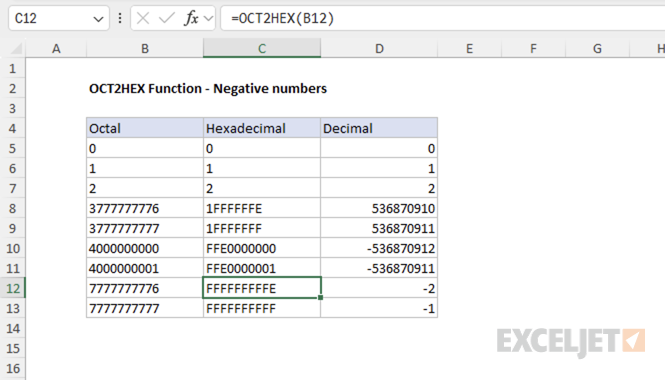Select row 4 header

13,128
